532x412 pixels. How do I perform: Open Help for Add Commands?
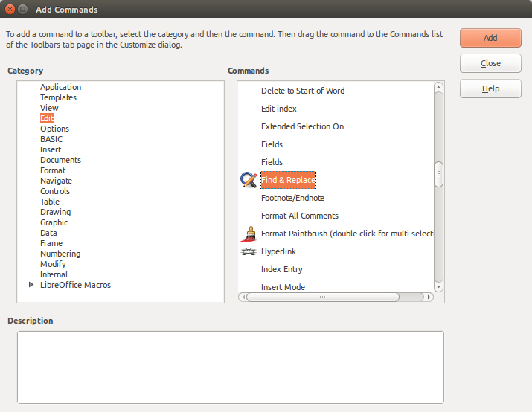490,88
